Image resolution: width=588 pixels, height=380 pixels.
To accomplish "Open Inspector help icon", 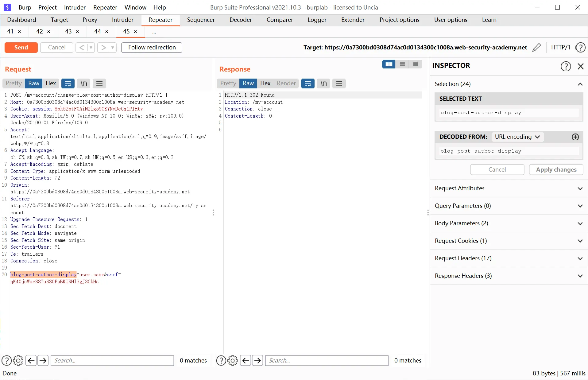I will pos(566,66).
